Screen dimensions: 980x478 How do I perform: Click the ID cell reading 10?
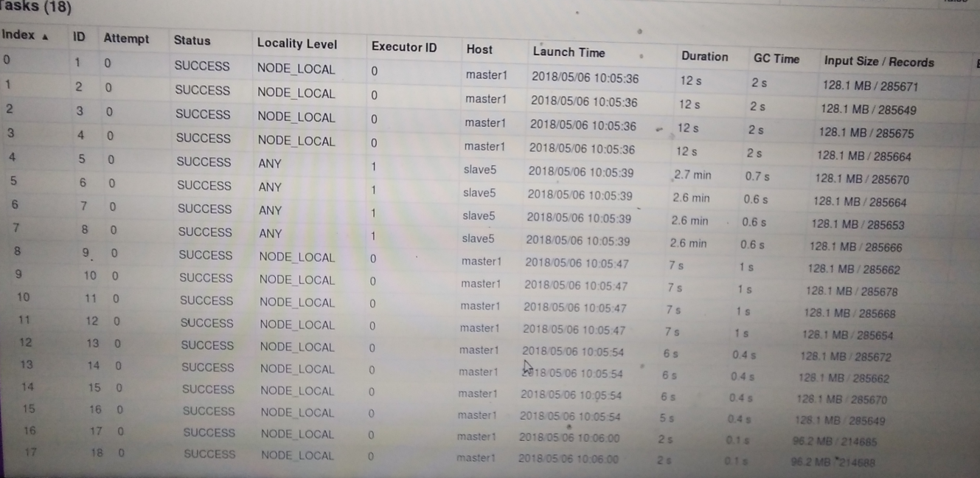pyautogui.click(x=90, y=275)
